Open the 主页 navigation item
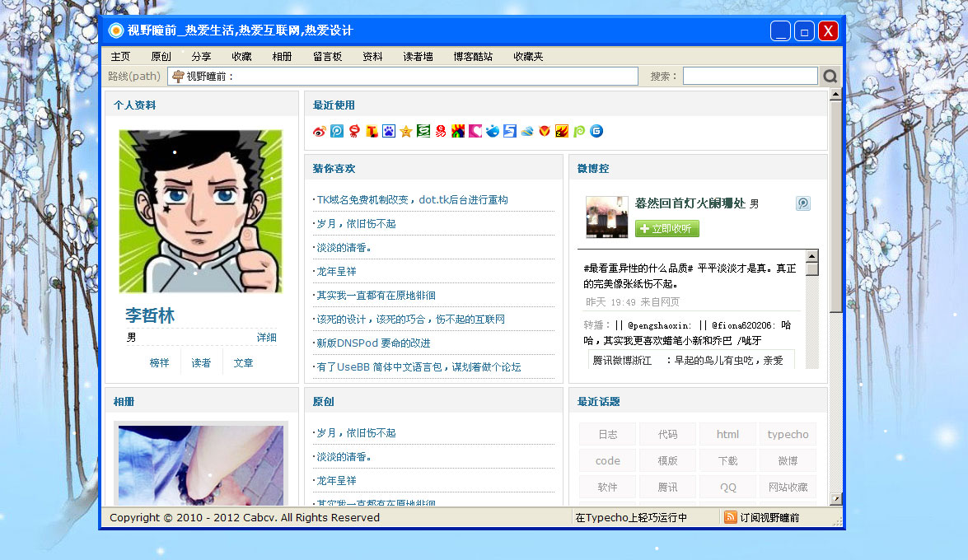 point(120,56)
